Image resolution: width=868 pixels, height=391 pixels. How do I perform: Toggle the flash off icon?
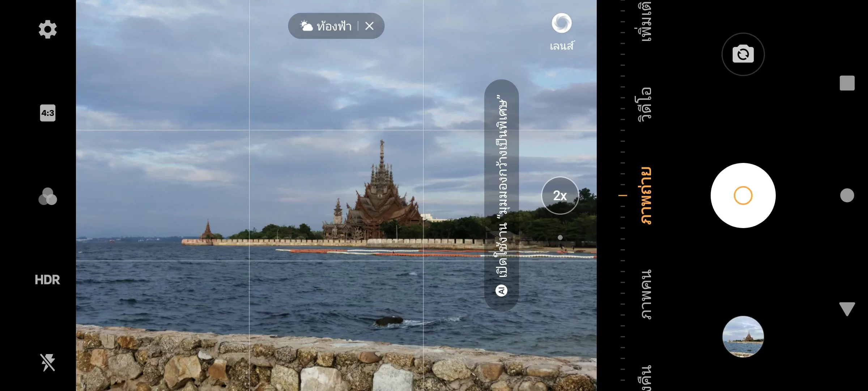pos(48,362)
